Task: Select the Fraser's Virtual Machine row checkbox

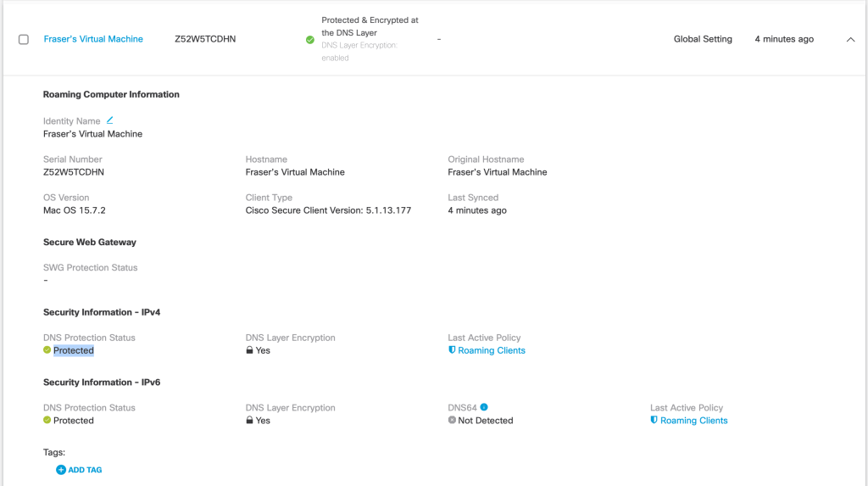Action: (x=24, y=39)
